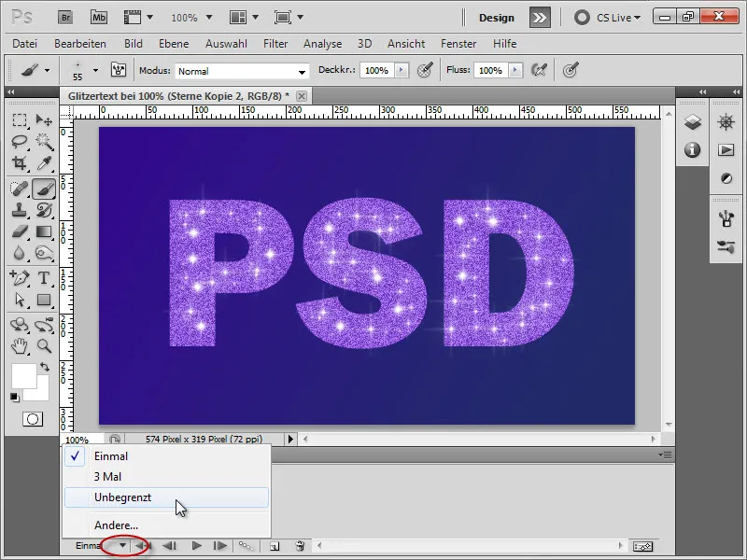Select the Gradient tool
Viewport: 747px width, 560px height.
(x=44, y=231)
